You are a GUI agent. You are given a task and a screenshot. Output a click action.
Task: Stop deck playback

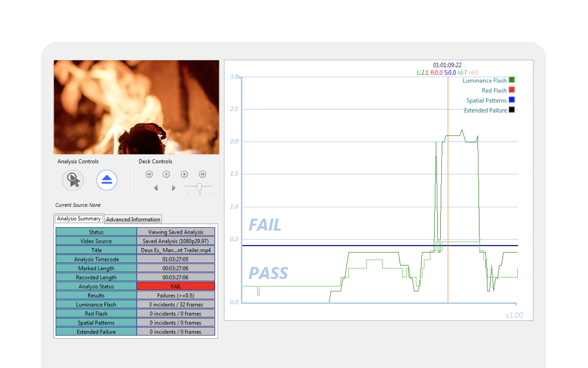point(184,174)
